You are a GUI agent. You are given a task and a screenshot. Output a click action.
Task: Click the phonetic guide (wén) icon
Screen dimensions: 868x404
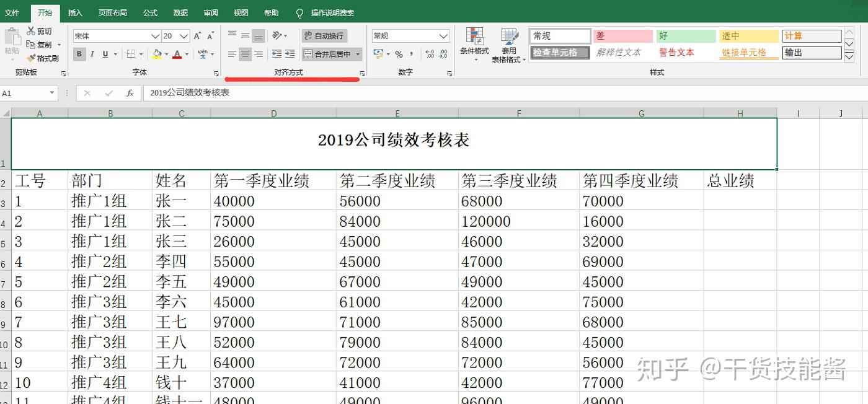(203, 54)
